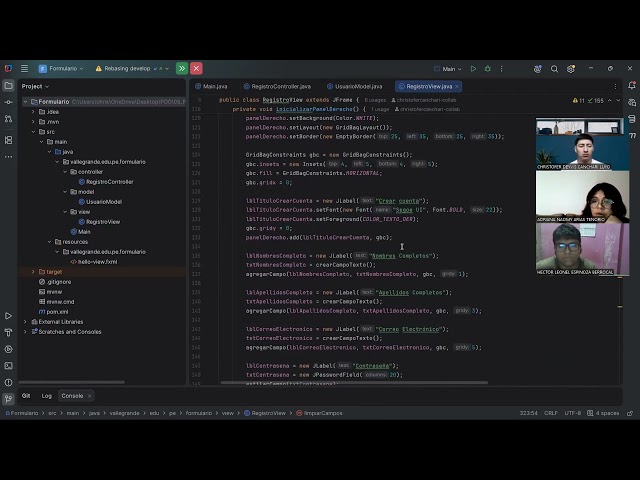Collapse the src folder

tap(33, 132)
